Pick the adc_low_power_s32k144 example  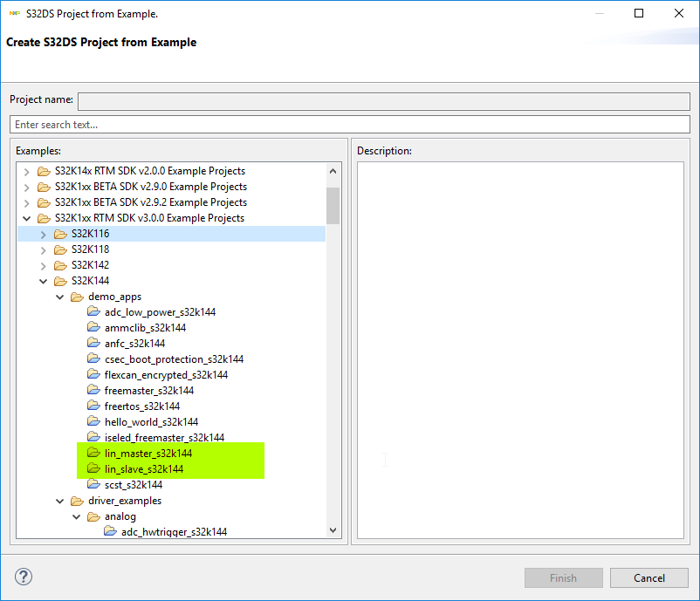click(160, 312)
